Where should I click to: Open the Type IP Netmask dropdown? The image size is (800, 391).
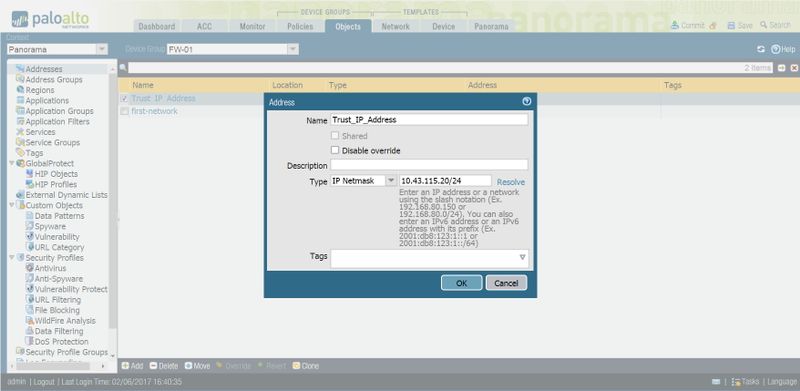(x=391, y=181)
